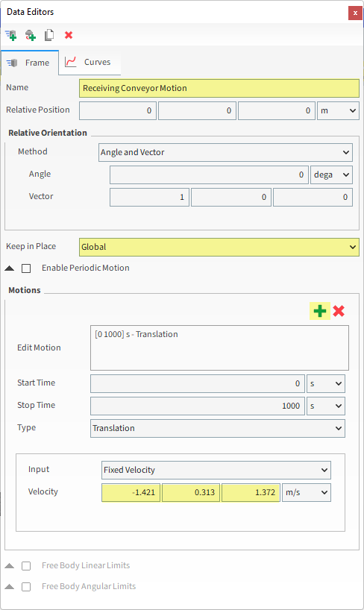Click the add rotating frame icon

click(31, 35)
